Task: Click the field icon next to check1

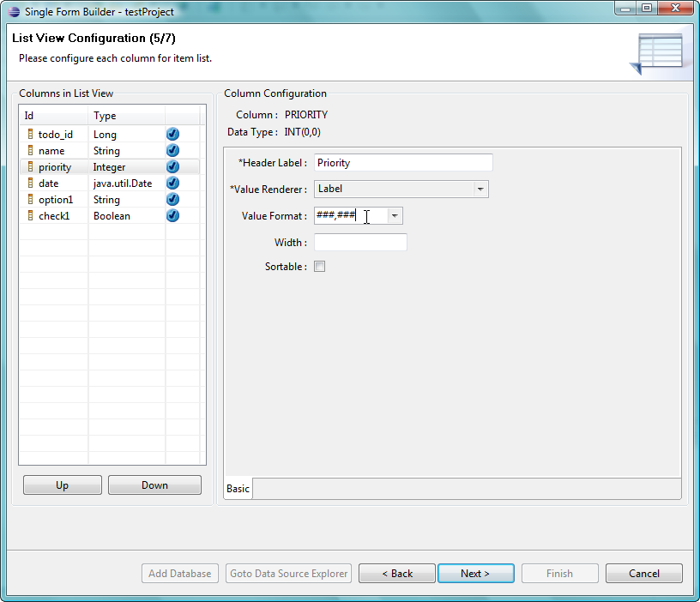Action: click(30, 215)
